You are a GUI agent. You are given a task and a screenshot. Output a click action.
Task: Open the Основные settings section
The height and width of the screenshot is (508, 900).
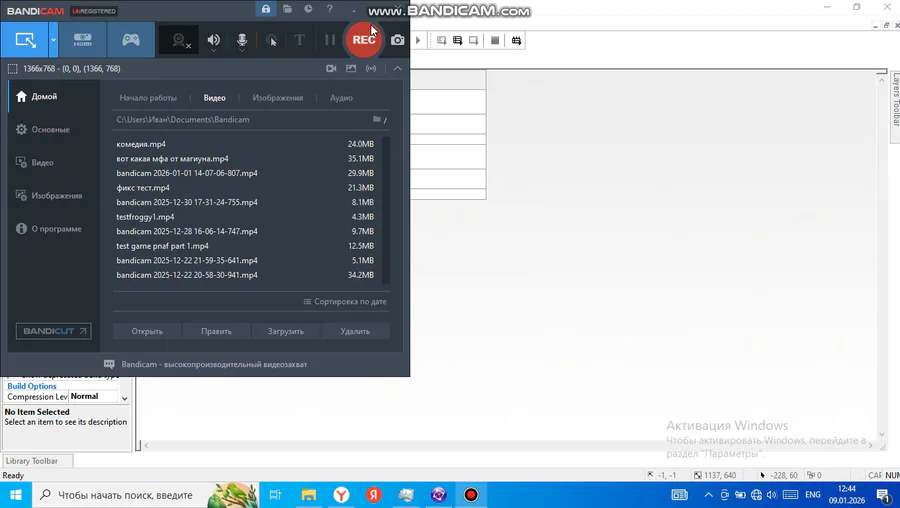pyautogui.click(x=53, y=129)
